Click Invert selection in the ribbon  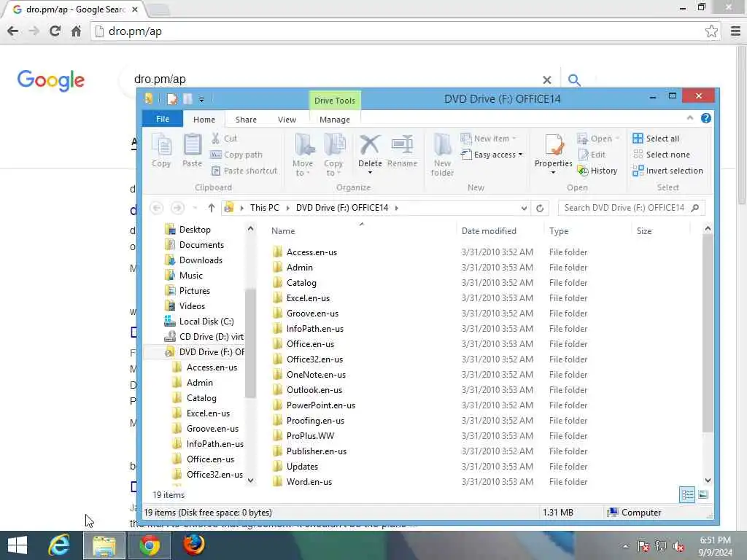tap(668, 171)
